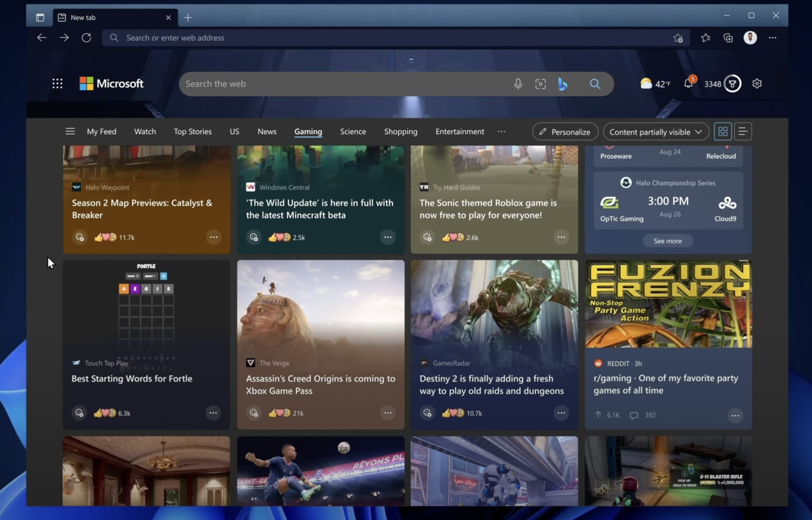
Task: Open page settings gear icon
Action: [757, 84]
